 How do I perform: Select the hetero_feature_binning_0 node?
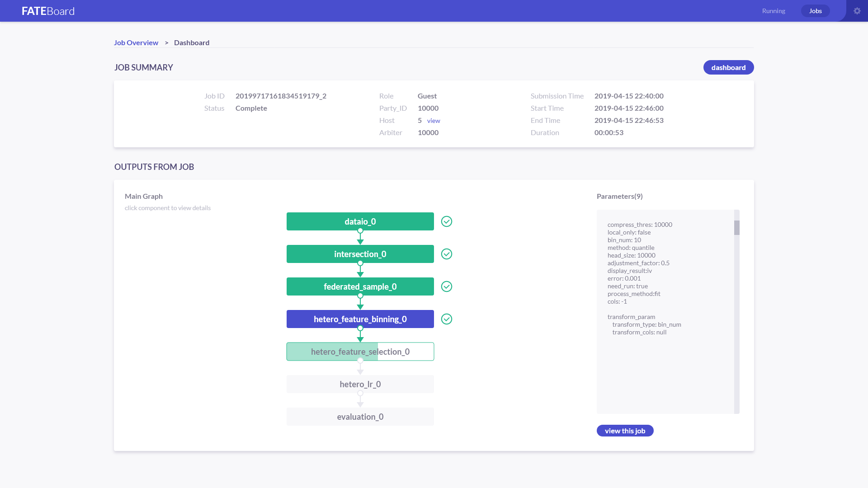(x=360, y=319)
